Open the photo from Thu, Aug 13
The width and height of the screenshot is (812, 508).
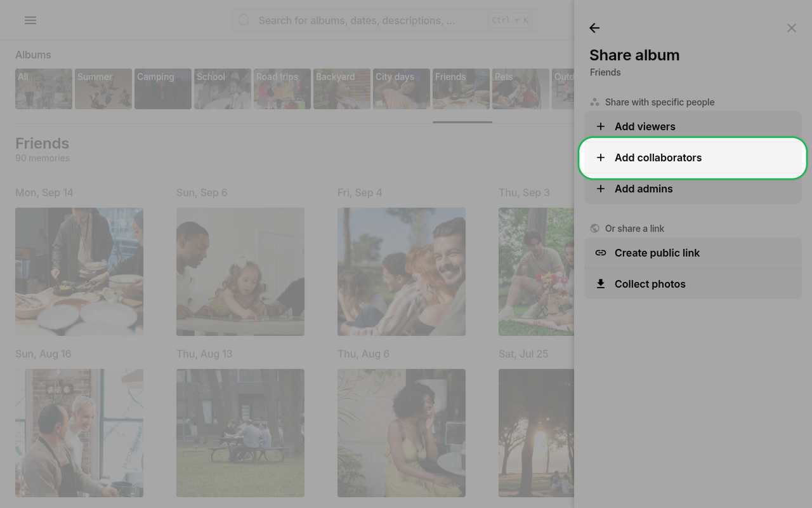[x=240, y=433]
